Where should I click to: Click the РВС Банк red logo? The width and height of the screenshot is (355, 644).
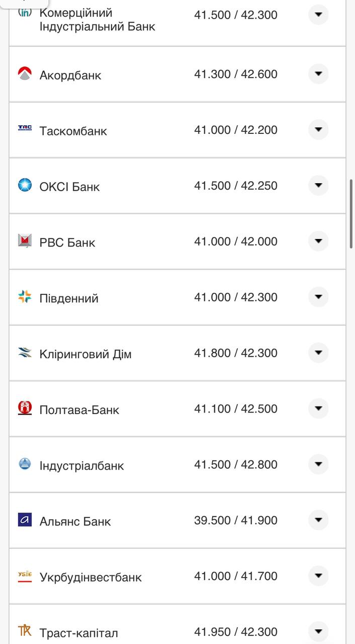(24, 242)
